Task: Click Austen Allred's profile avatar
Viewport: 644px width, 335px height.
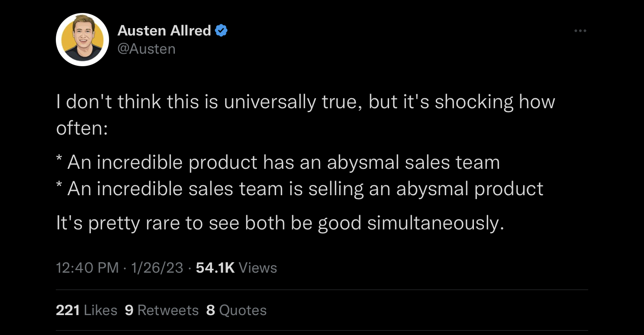Action: [82, 40]
